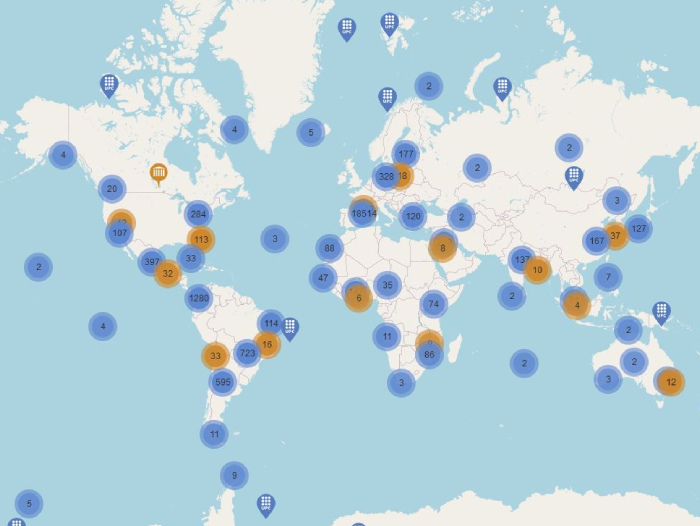Expand the 397 cluster in Mexico

(152, 263)
